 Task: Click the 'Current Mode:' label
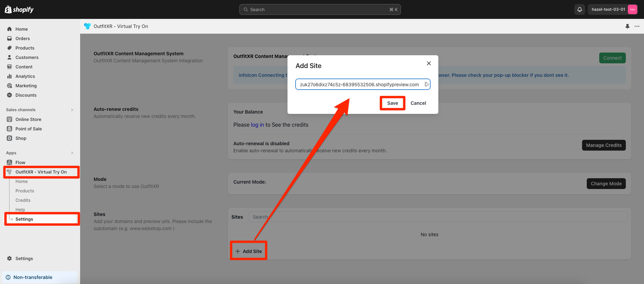tap(250, 182)
